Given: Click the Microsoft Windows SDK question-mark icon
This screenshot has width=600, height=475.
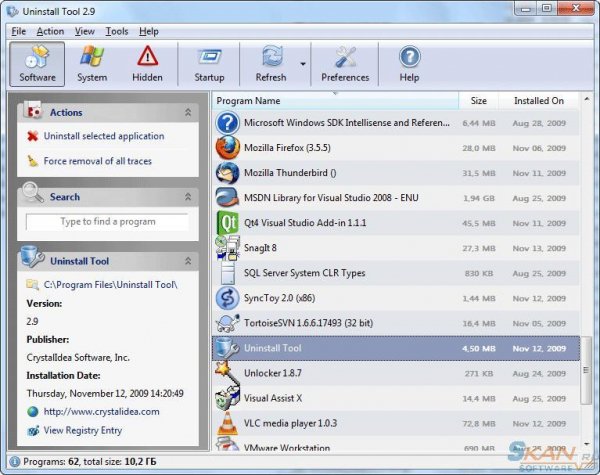Looking at the screenshot, I should (x=228, y=123).
